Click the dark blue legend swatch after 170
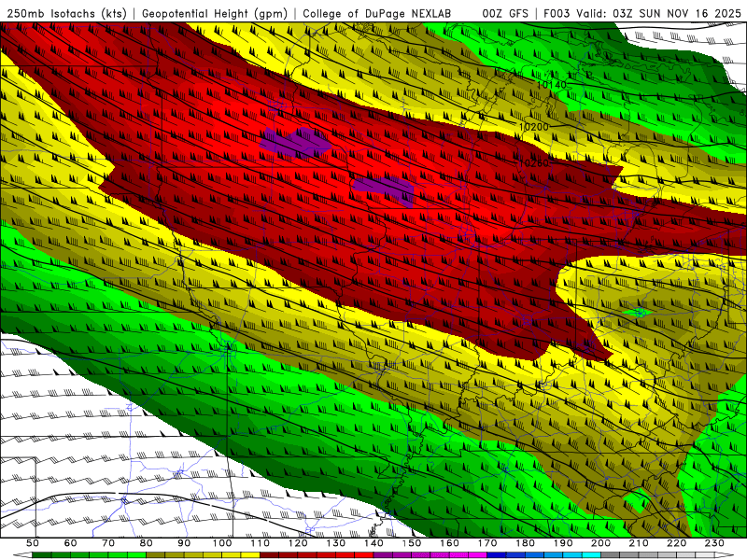The width and height of the screenshot is (747, 560). tap(497, 555)
